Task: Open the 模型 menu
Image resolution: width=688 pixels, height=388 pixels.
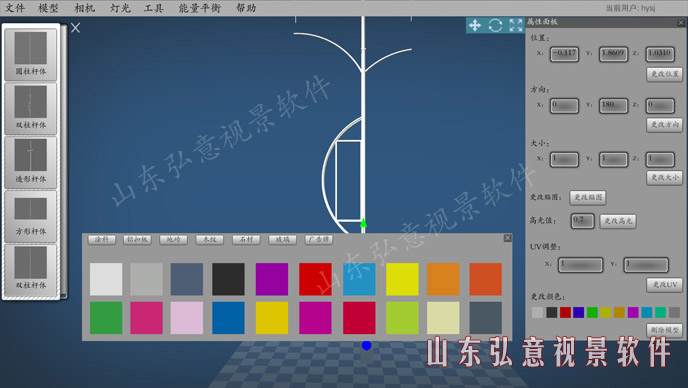Action: click(x=49, y=8)
